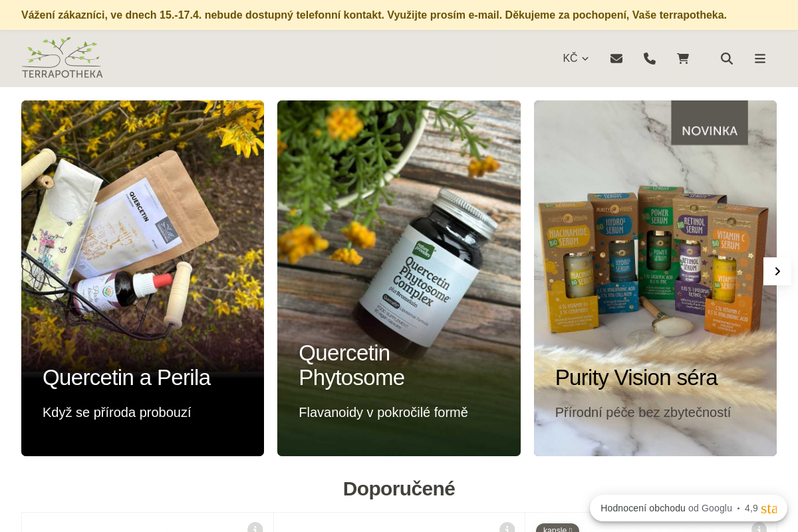Open the hamburger menu
Viewport: 798px width, 532px height.
click(x=760, y=59)
